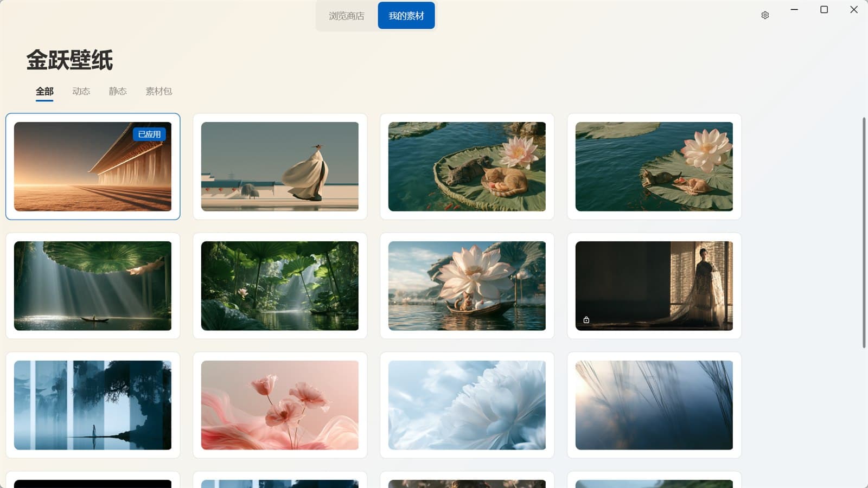Click the 已应用 badge on the first wallpaper
The height and width of the screenshot is (488, 868).
[x=149, y=134]
